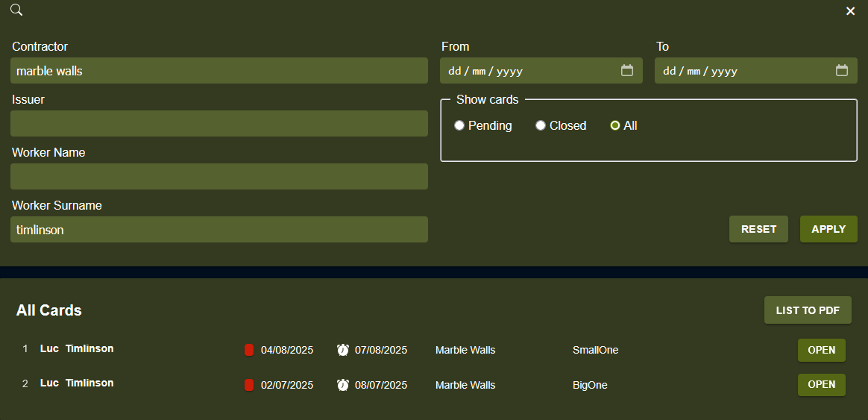Click alarm clock icon beside 07/08/2025
The height and width of the screenshot is (420, 868).
[343, 350]
